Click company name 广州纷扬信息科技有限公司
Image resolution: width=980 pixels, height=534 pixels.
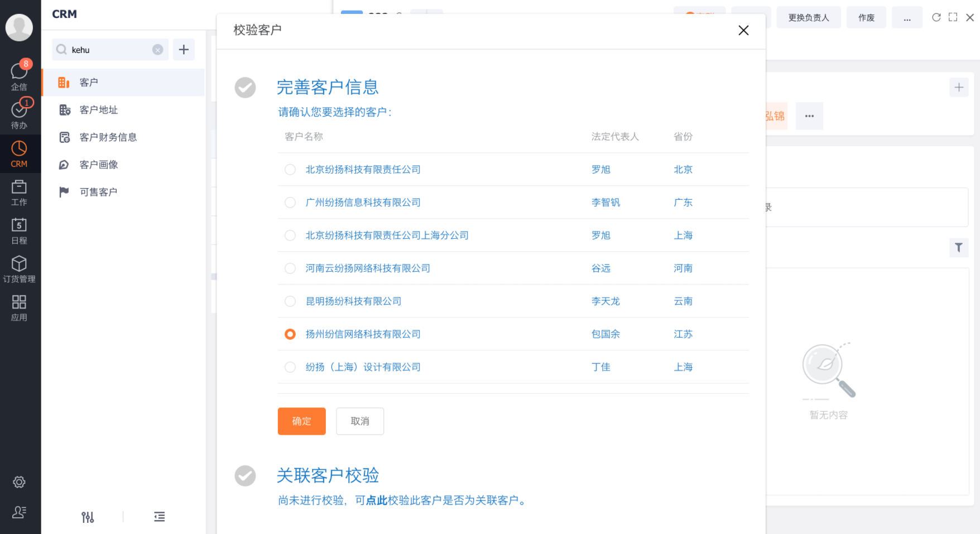[x=363, y=203]
